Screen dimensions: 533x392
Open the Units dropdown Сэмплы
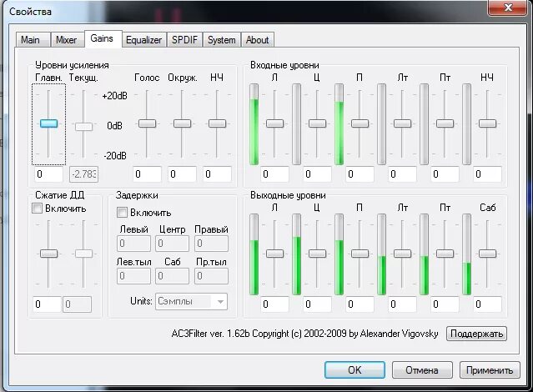click(x=191, y=301)
